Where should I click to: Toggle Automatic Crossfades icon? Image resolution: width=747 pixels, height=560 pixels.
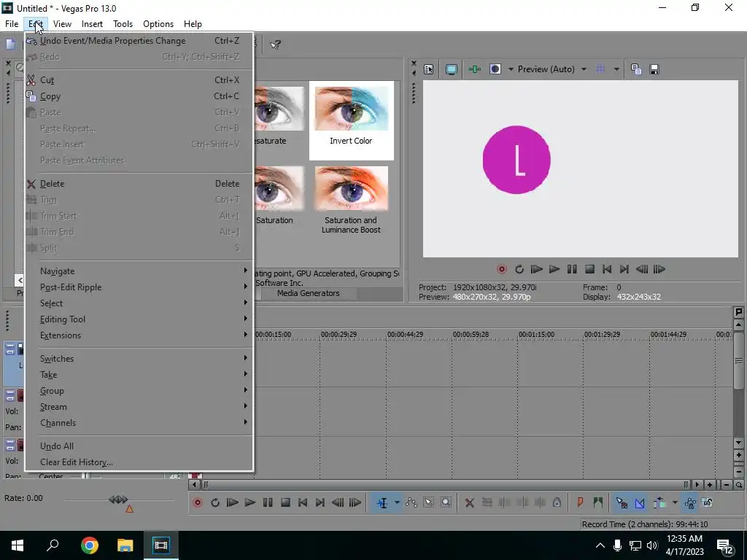(640, 502)
